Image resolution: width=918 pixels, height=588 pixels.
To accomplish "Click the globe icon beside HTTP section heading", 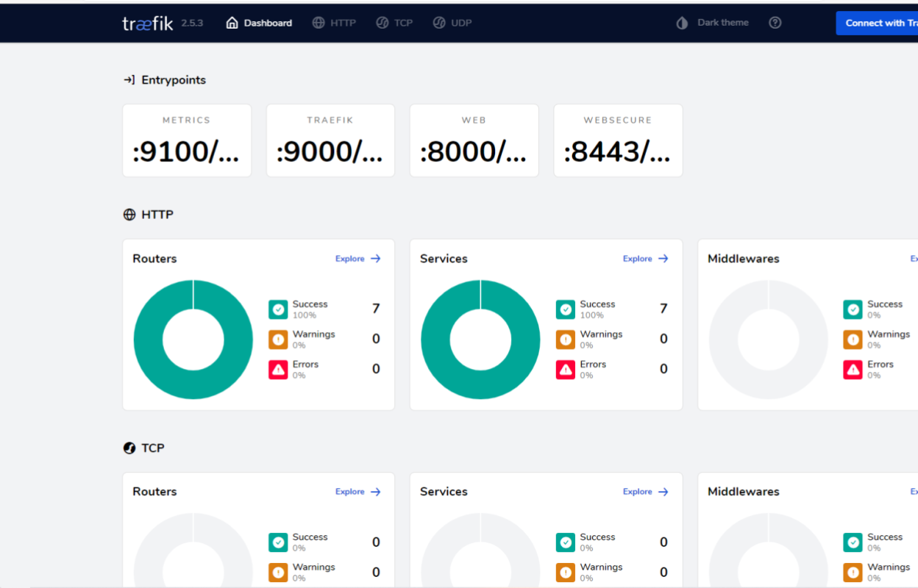I will tap(129, 215).
